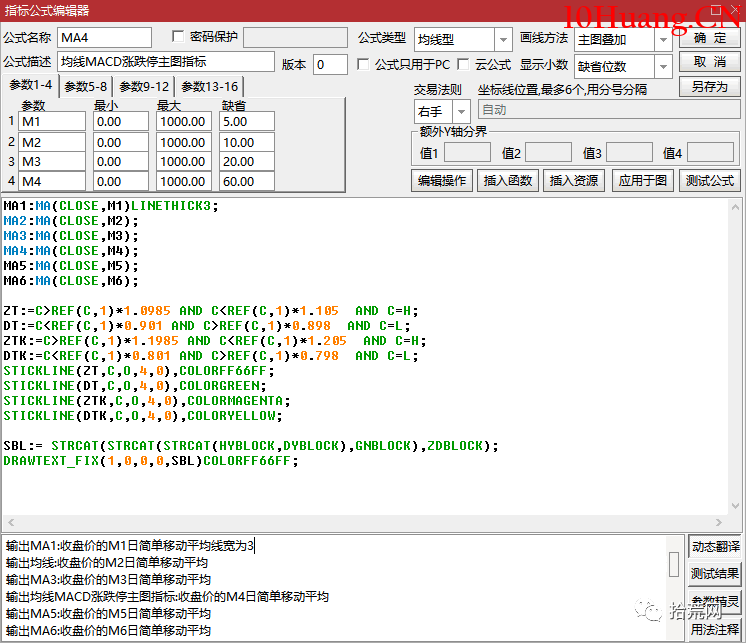The image size is (746, 643).
Task: Click translation line 输出MA6:收盘价的M6日简单移动平均
Action: tap(108, 631)
